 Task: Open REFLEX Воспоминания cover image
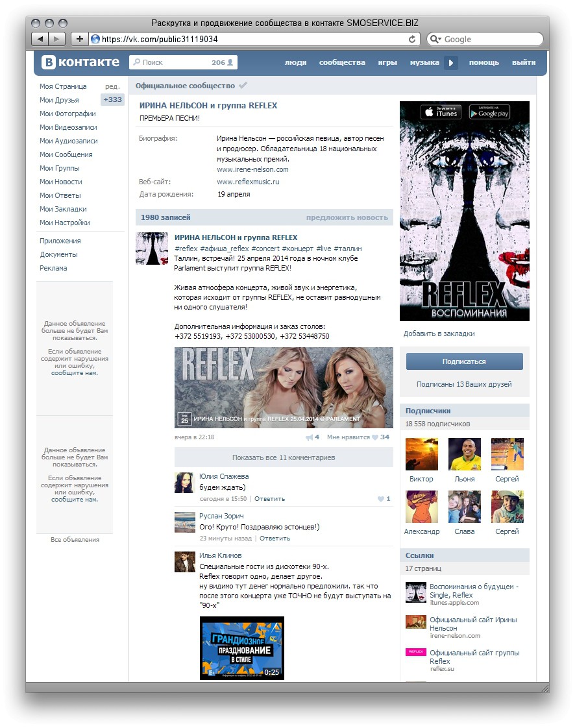pos(465,211)
